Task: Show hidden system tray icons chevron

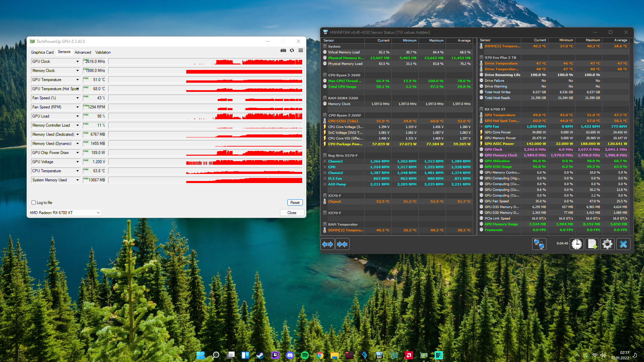Action: (x=577, y=355)
